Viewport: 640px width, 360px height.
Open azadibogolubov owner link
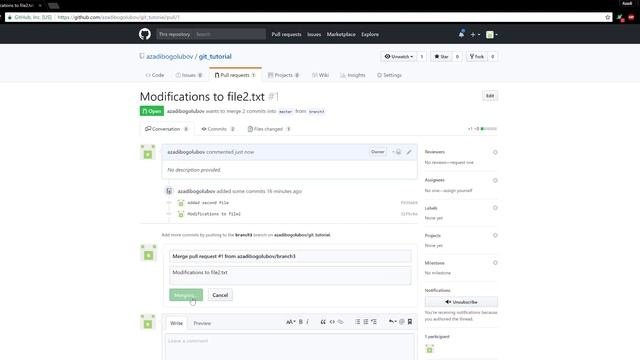[x=169, y=56]
